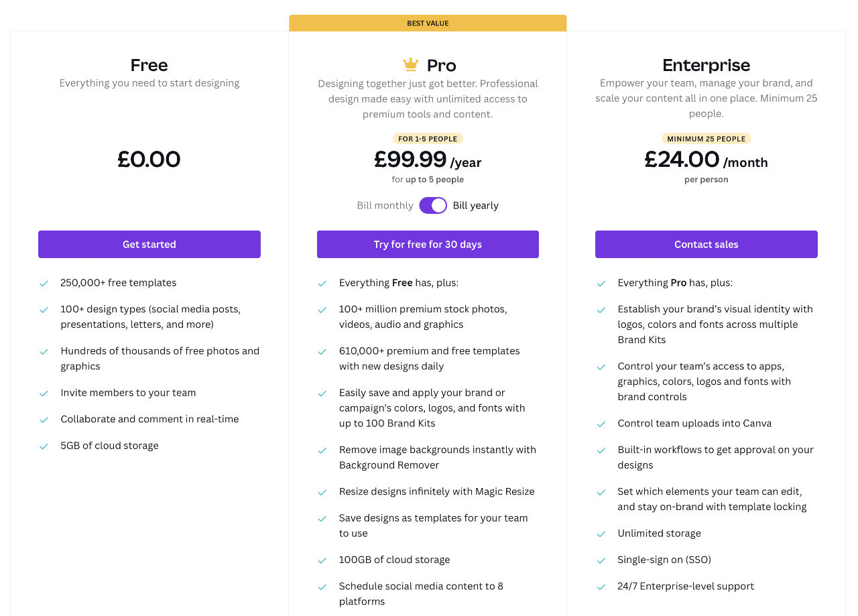Click checkmark next to 250,000+ free templates
The height and width of the screenshot is (616, 858).
[x=44, y=284]
